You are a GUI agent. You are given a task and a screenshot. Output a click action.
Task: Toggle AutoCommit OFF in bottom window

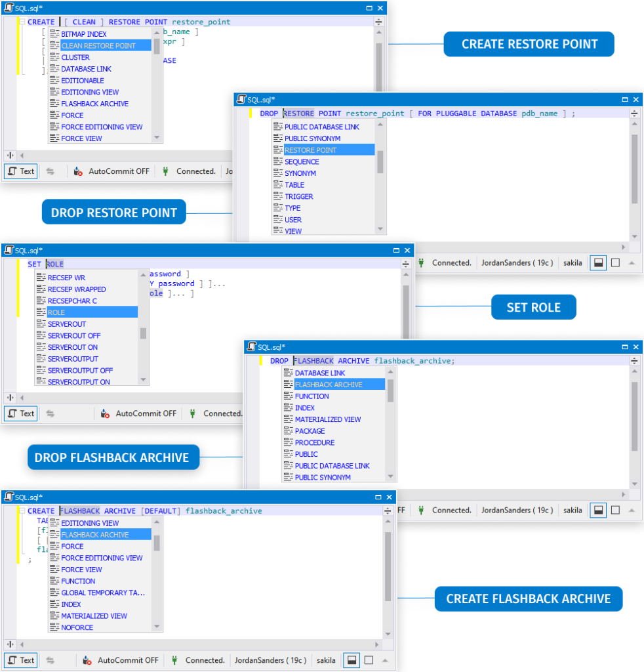(x=120, y=660)
